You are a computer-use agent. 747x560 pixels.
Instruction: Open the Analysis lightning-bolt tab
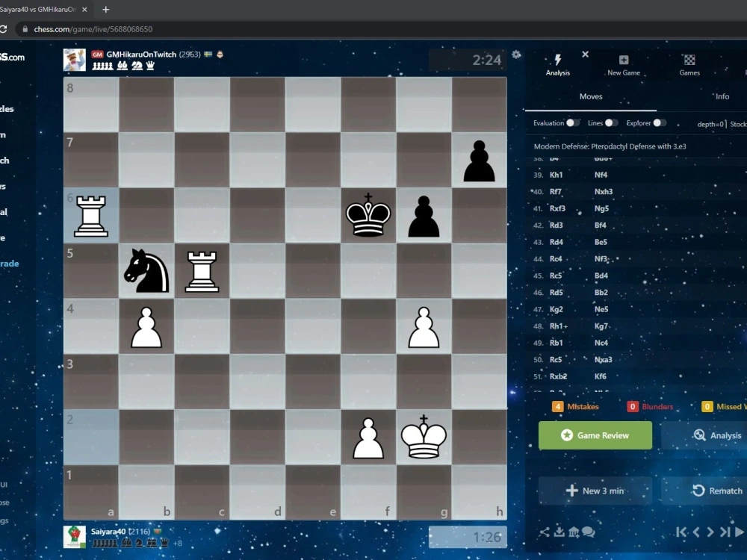pos(557,65)
